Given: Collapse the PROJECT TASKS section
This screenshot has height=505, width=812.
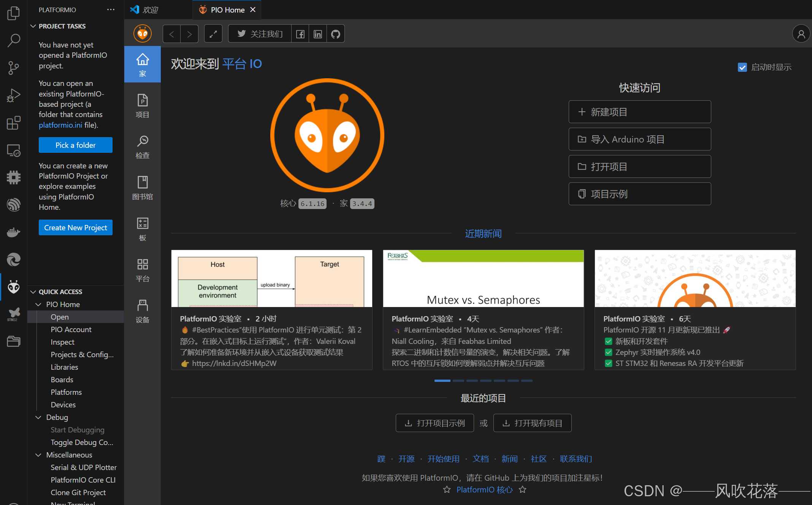Looking at the screenshot, I should click(x=33, y=26).
